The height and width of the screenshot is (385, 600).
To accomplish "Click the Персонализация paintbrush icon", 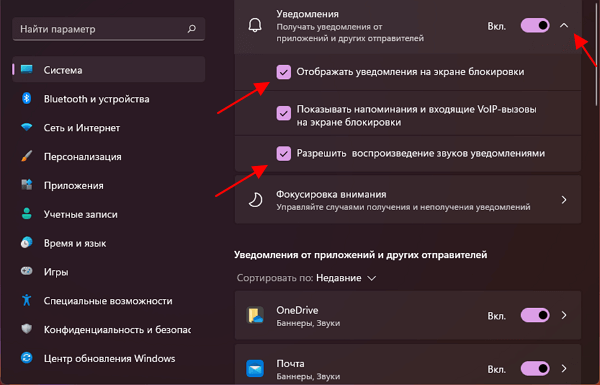I will pyautogui.click(x=27, y=156).
